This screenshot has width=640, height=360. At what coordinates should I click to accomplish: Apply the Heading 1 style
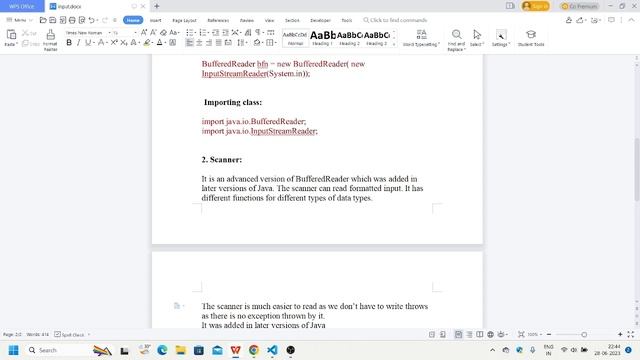tap(322, 38)
